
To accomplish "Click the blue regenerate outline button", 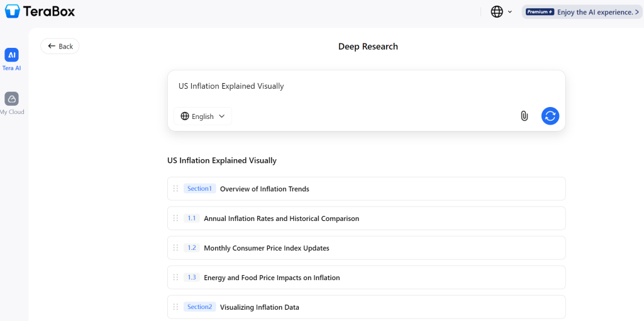I will pos(550,116).
